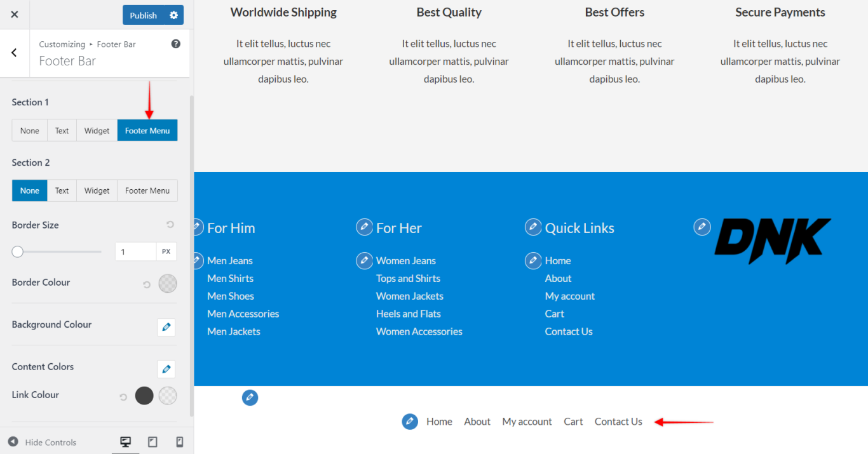The height and width of the screenshot is (454, 868).
Task: Open the Heels and Flats link
Action: tap(409, 314)
